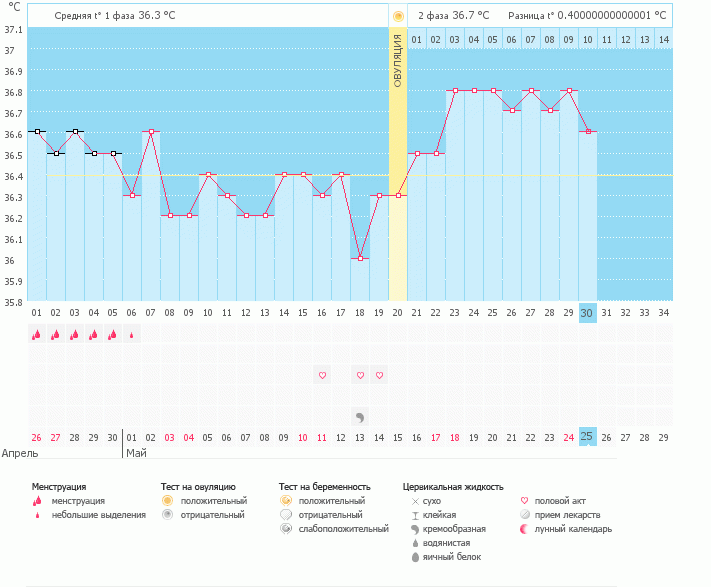This screenshot has height=587, width=711.
Task: Click the positive ovulation test legend icon
Action: click(167, 500)
